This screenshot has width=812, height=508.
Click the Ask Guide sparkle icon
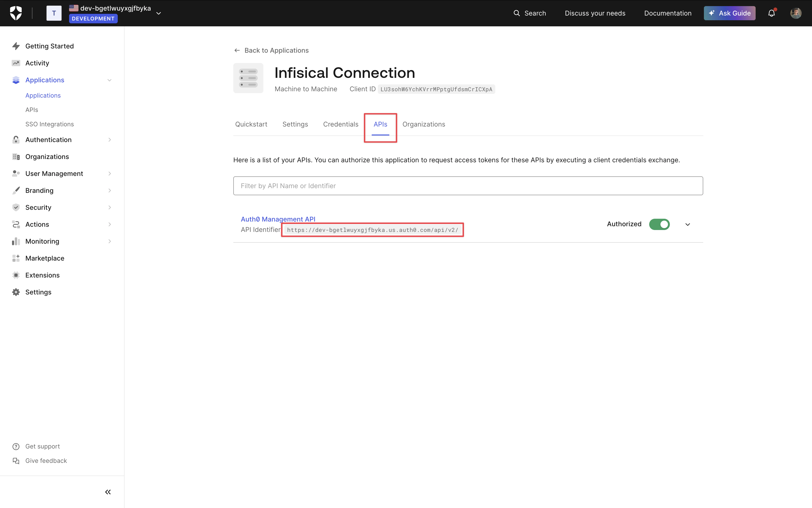tap(712, 13)
